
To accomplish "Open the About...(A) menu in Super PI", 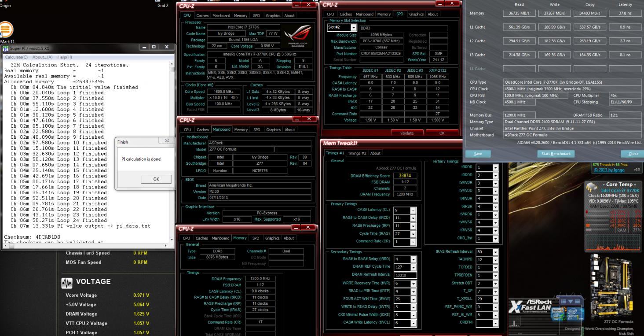I will 43,57.
